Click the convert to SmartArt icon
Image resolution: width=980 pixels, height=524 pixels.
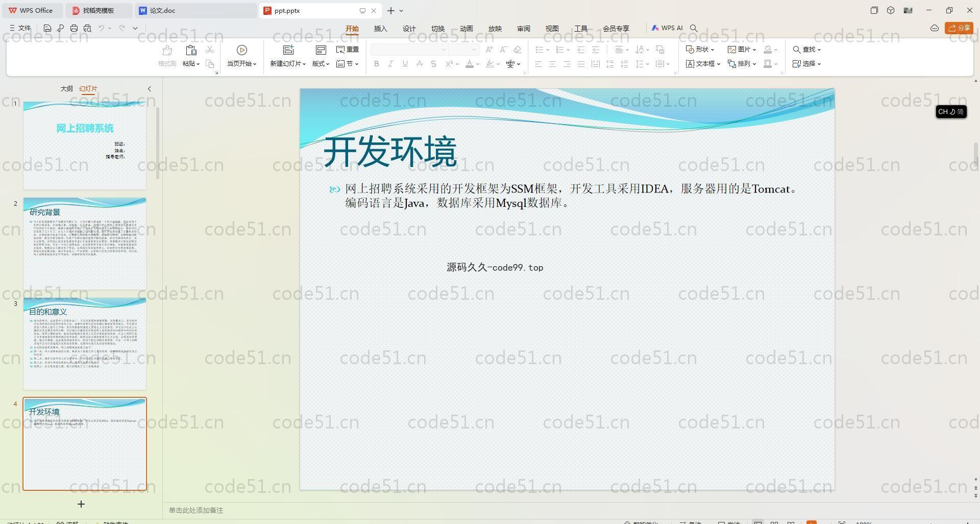(x=660, y=50)
